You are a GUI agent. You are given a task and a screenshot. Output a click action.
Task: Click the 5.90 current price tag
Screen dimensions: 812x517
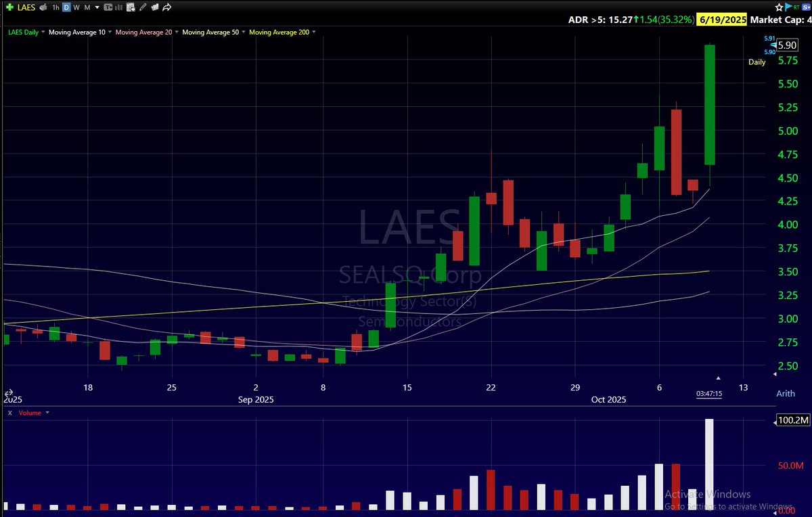pyautogui.click(x=787, y=45)
